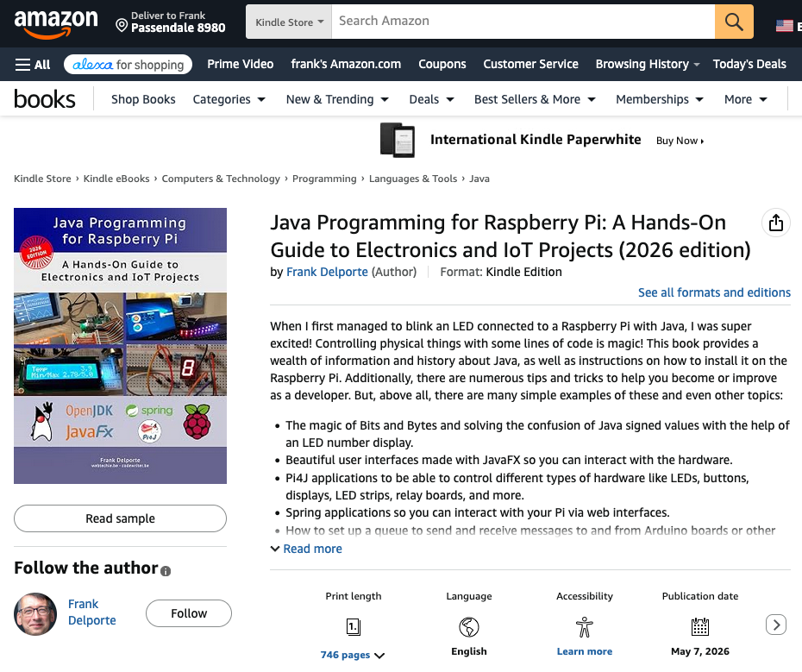Open Kindle eBooks breadcrumb

click(x=116, y=179)
